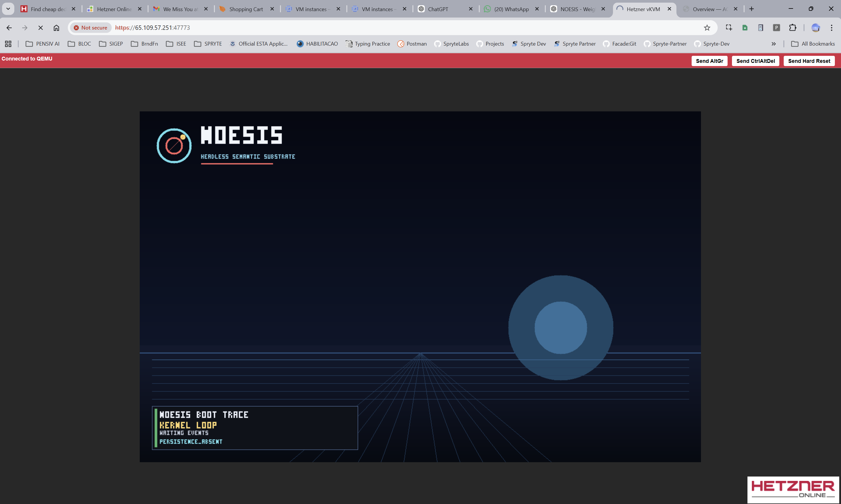The width and height of the screenshot is (841, 504).
Task: Open the ISEE bookmark folder
Action: pyautogui.click(x=176, y=44)
